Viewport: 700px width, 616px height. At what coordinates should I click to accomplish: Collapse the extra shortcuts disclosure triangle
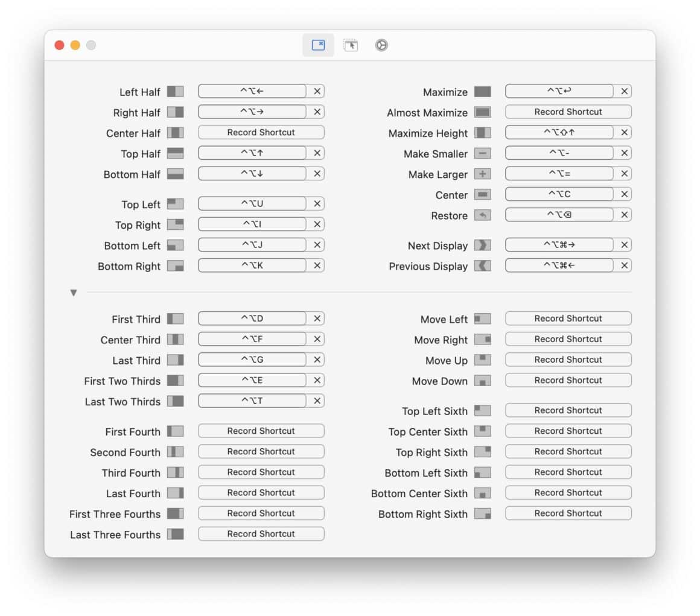pyautogui.click(x=73, y=293)
